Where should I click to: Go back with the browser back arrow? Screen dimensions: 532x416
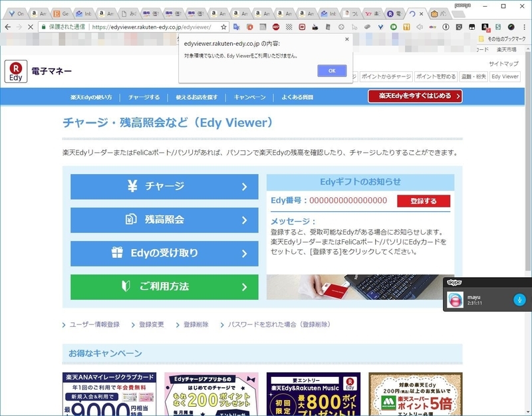point(8,27)
